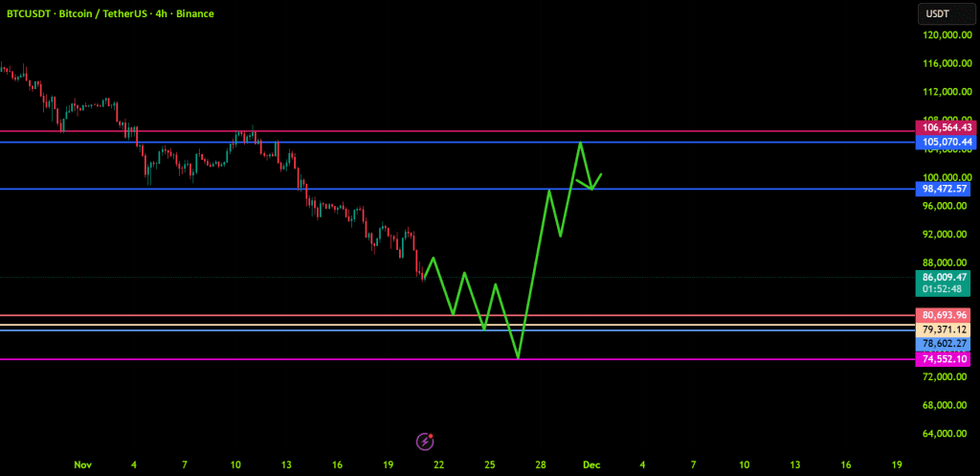Viewport: 980px width, 476px height.
Task: Click the Nov label on time axis
Action: pyautogui.click(x=83, y=465)
